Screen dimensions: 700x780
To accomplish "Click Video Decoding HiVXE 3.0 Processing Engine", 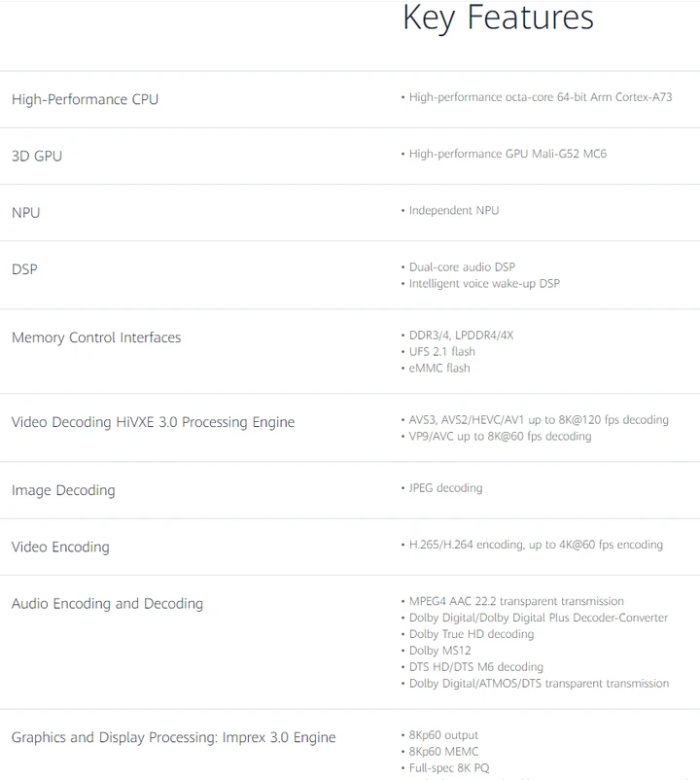I will [153, 422].
